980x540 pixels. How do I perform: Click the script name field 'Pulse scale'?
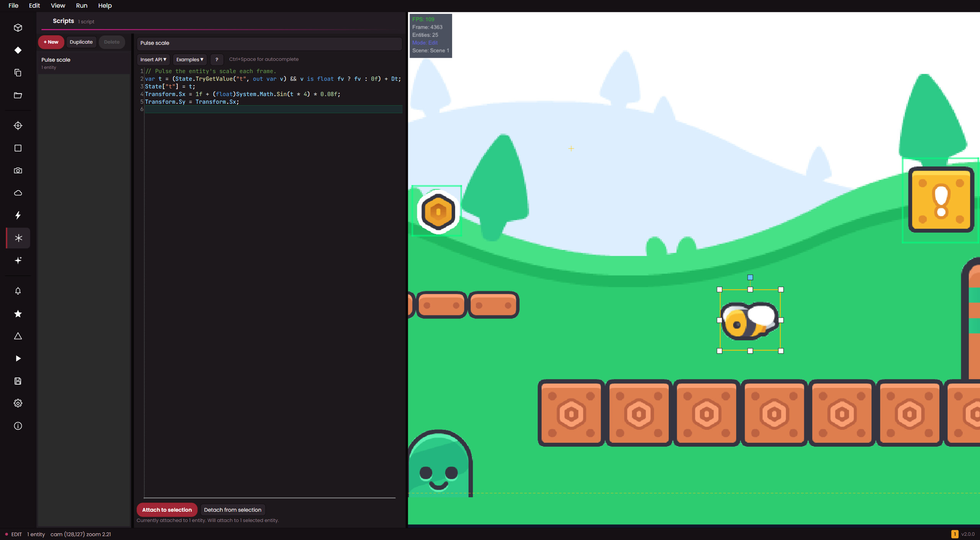pyautogui.click(x=269, y=43)
